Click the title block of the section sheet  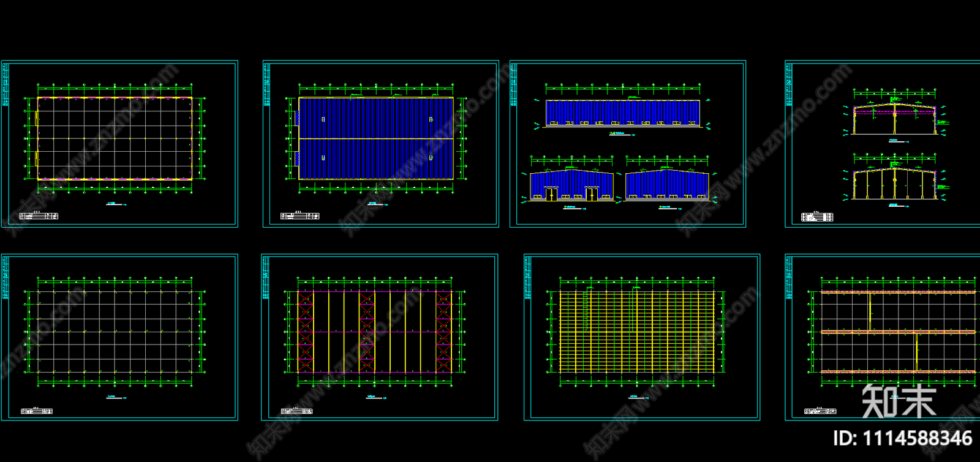pos(817,217)
